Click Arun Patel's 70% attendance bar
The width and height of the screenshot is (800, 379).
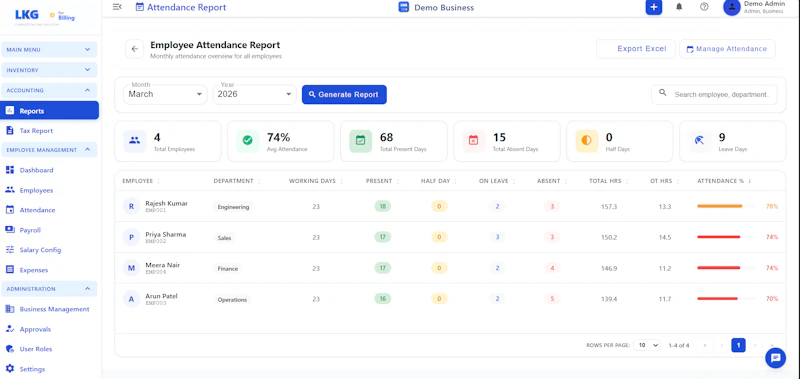(726, 298)
